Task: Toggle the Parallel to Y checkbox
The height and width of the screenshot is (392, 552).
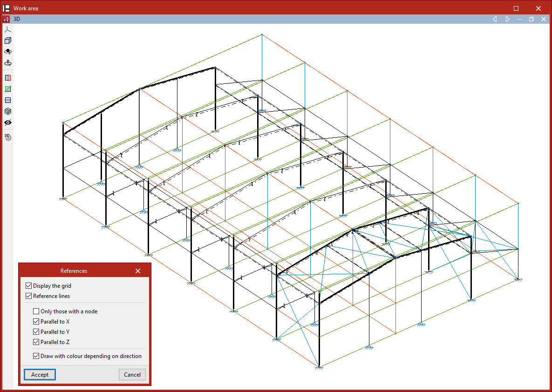Action: [x=36, y=332]
